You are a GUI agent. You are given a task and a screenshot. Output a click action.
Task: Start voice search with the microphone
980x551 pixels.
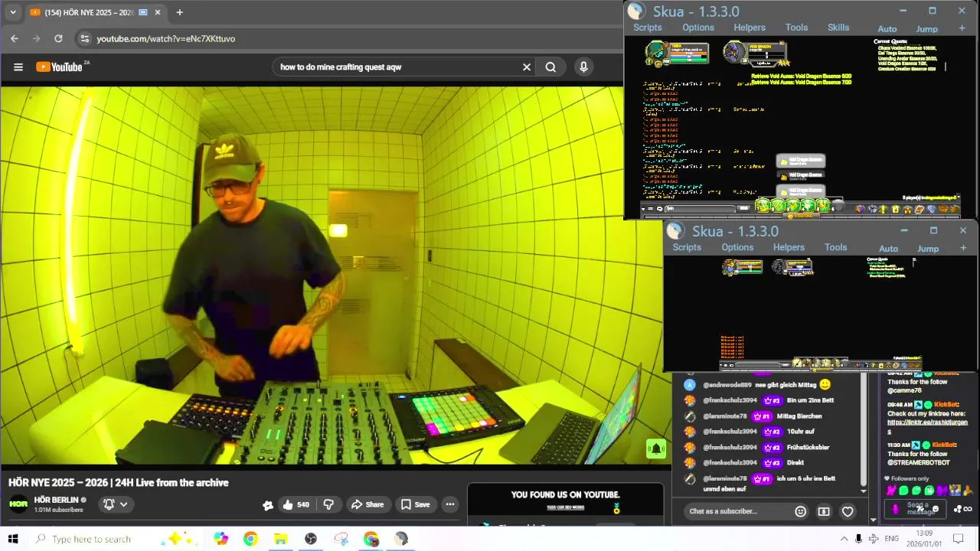583,67
